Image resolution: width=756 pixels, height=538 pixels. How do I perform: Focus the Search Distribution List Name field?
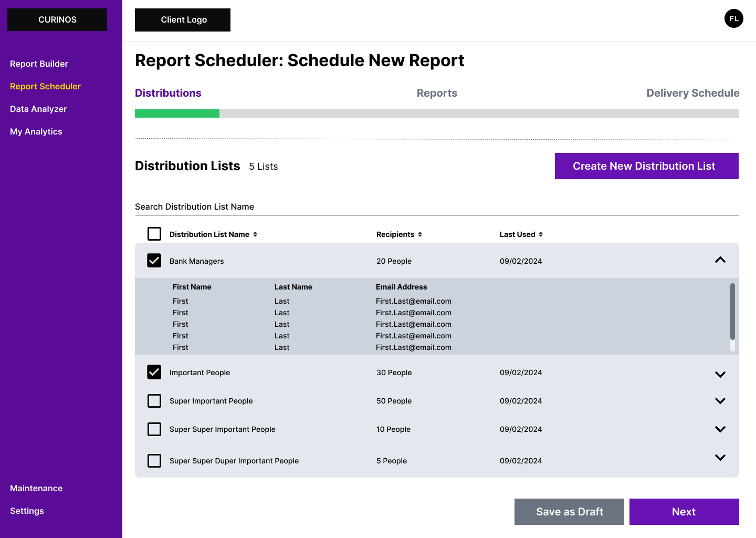pyautogui.click(x=437, y=207)
